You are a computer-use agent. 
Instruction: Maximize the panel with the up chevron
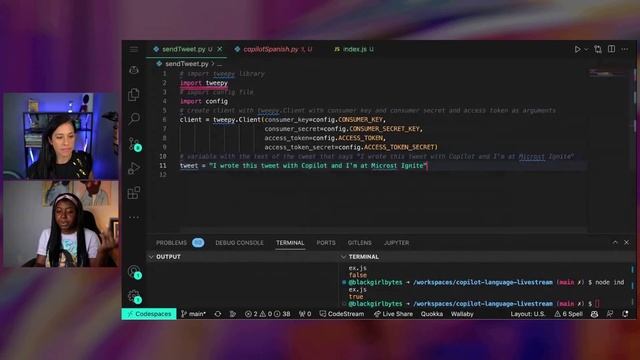pos(615,242)
